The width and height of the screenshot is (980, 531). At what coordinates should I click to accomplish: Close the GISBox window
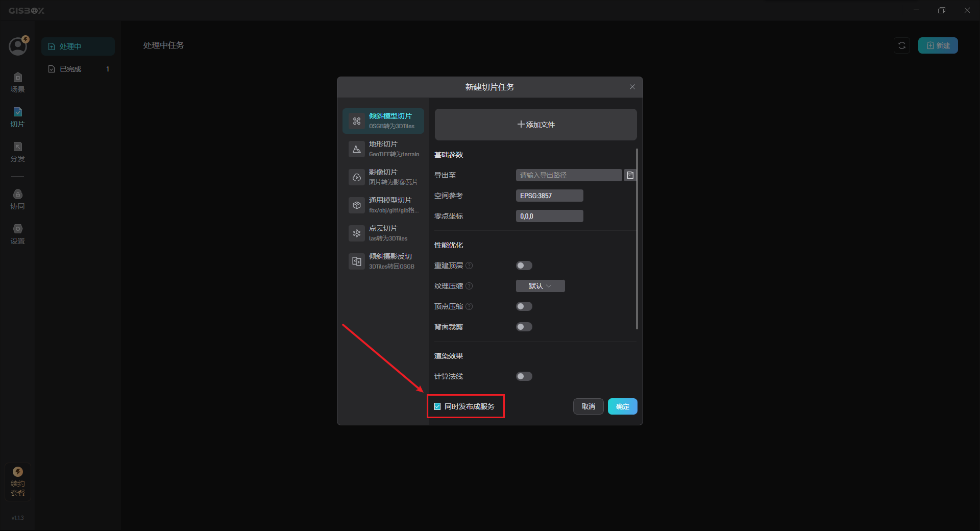coord(967,10)
